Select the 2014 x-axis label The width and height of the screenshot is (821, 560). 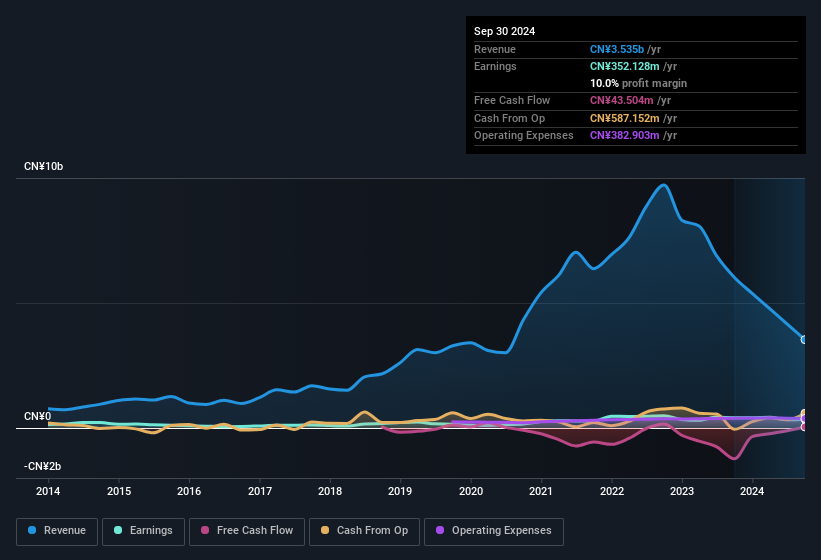tap(48, 491)
